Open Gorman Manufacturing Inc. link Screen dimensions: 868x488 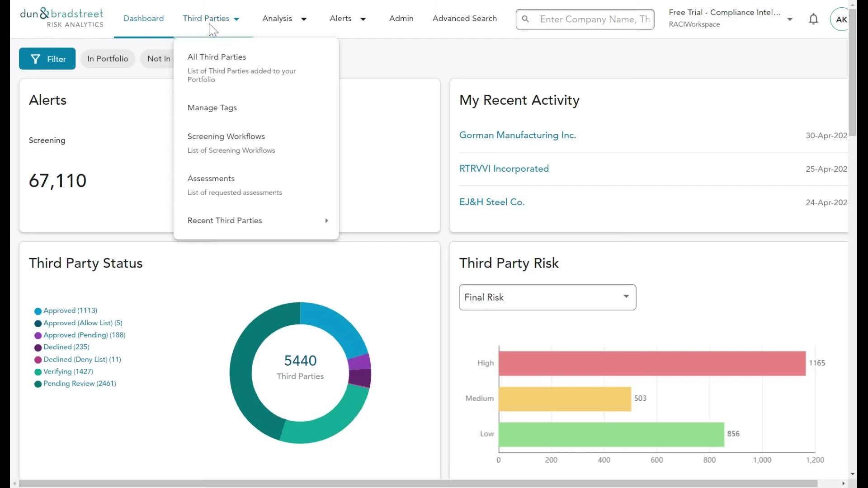point(517,135)
